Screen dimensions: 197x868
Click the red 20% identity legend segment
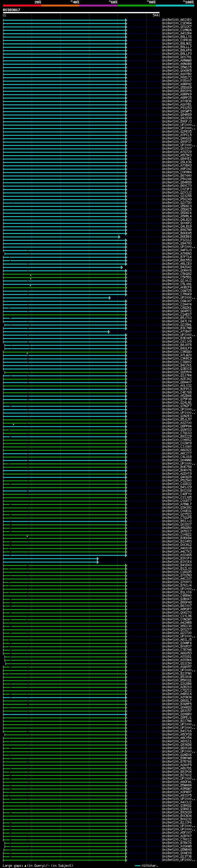(22, 6)
